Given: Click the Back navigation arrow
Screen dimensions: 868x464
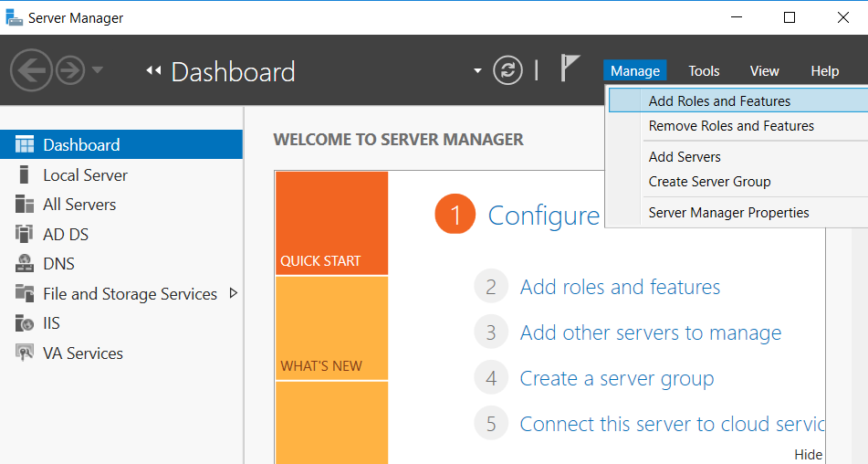Looking at the screenshot, I should click(x=31, y=70).
